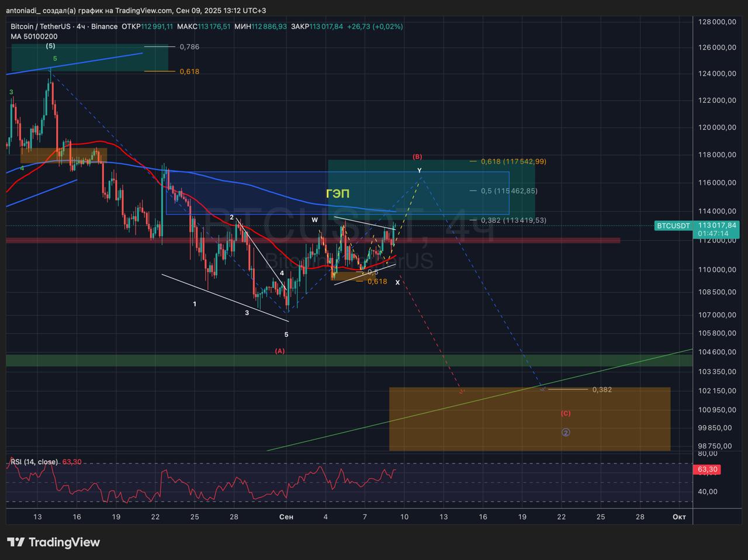
Task: Click the 104 600,00 price axis label
Action: point(717,351)
